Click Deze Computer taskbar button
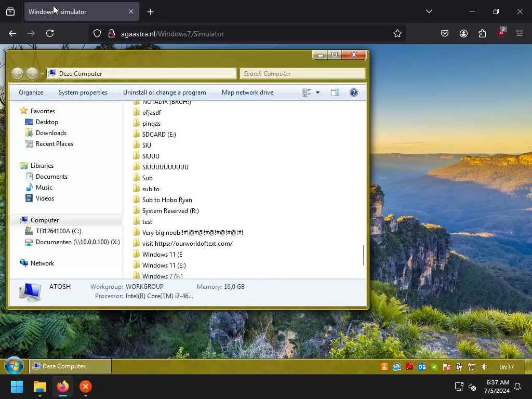Viewport: 532px width, 399px height. pos(70,366)
